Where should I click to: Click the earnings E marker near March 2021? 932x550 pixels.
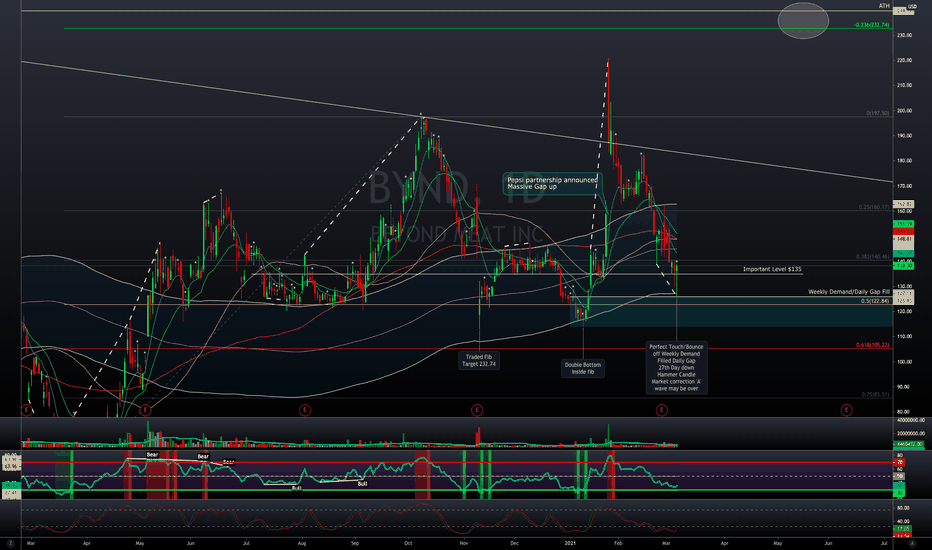tap(662, 410)
